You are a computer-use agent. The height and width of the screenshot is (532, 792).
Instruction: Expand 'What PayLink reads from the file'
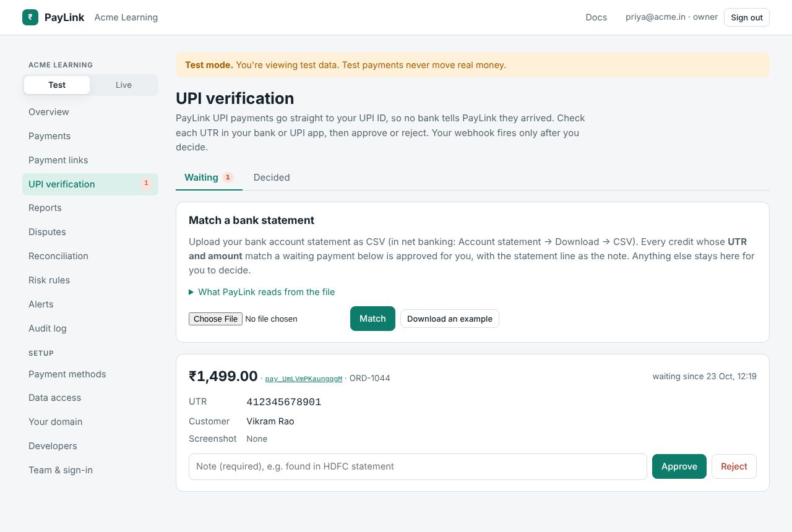(262, 292)
